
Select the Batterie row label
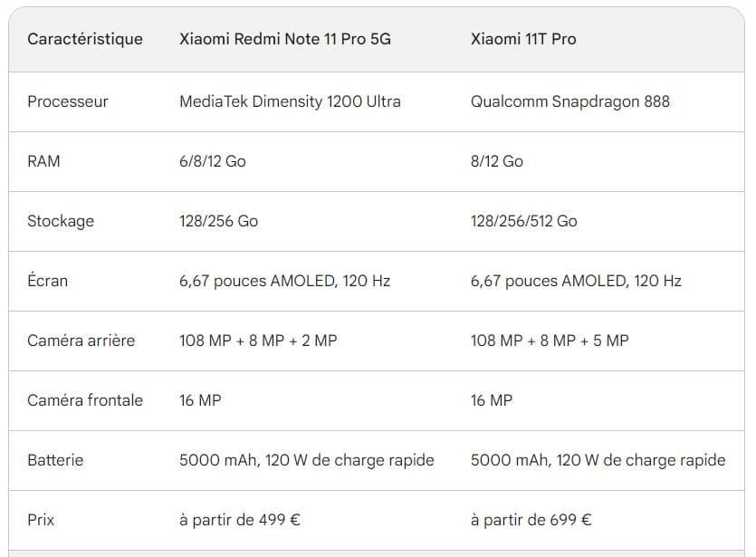55,460
